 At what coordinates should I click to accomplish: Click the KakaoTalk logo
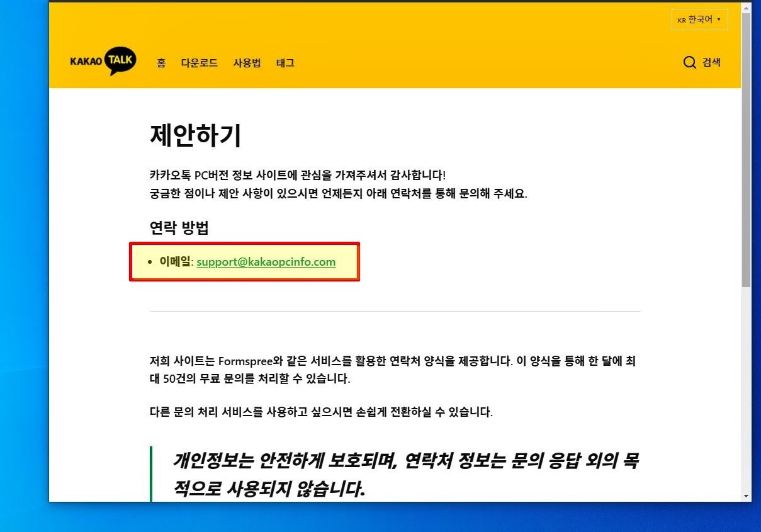point(103,62)
